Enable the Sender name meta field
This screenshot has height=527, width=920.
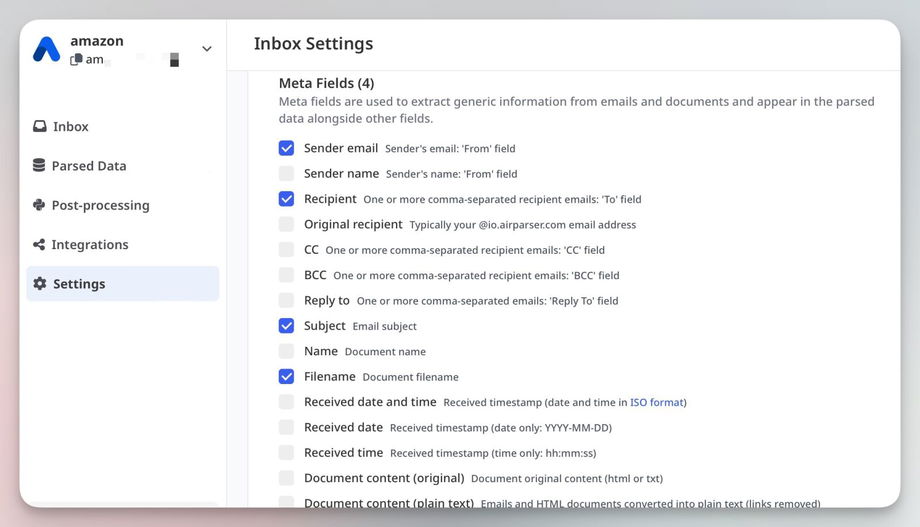(x=287, y=174)
